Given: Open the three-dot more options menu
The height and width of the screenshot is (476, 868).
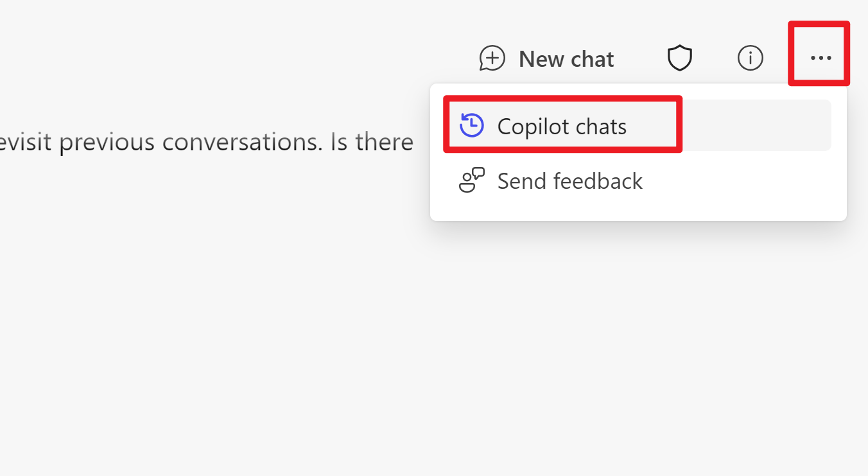Looking at the screenshot, I should 820,58.
